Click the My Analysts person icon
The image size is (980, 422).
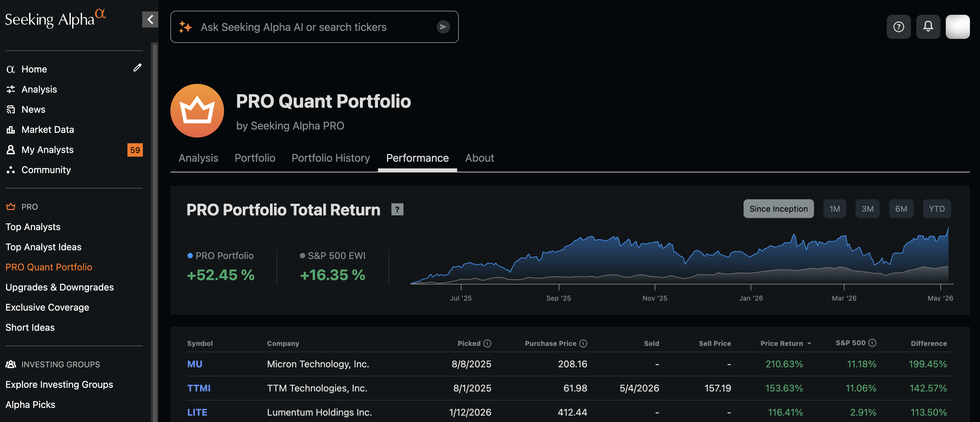point(11,150)
